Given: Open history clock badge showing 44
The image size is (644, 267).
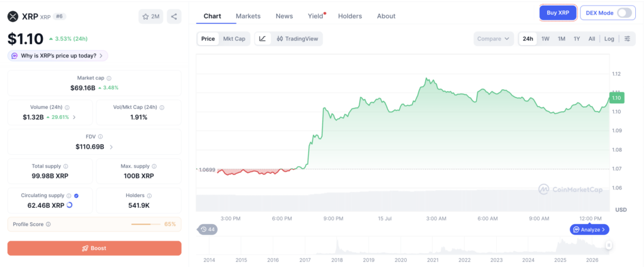Looking at the screenshot, I should [x=208, y=230].
